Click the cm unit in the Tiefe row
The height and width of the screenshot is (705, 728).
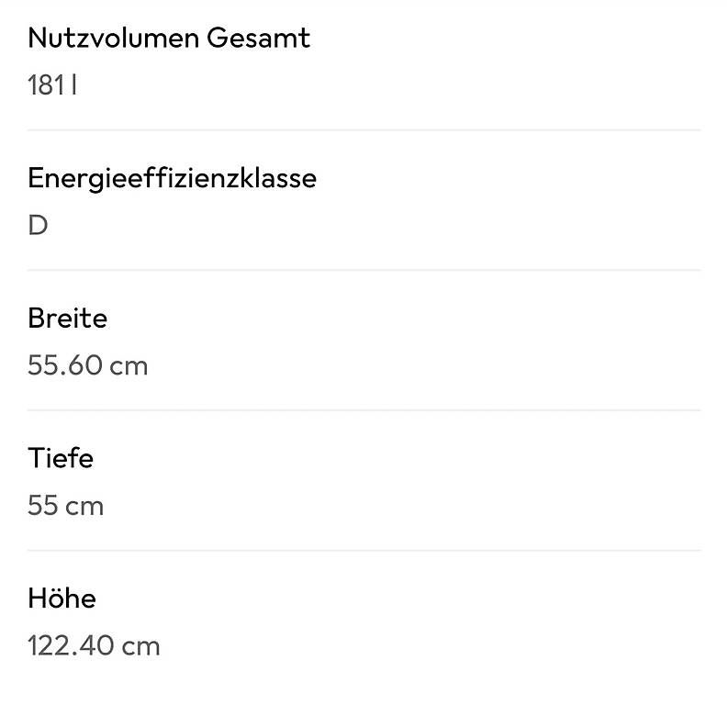tap(84, 507)
